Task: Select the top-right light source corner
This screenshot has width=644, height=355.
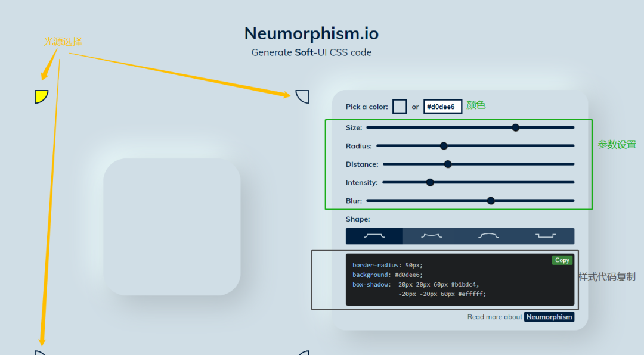Action: [302, 96]
